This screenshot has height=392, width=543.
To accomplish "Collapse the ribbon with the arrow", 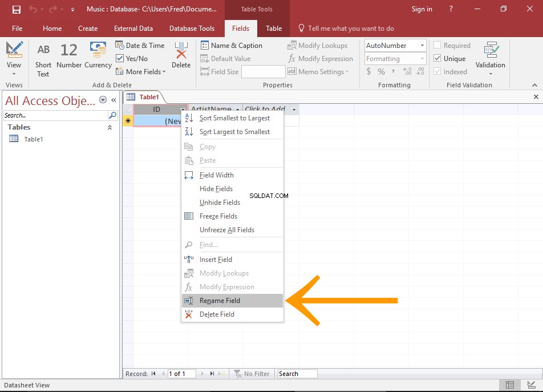I will click(x=534, y=85).
